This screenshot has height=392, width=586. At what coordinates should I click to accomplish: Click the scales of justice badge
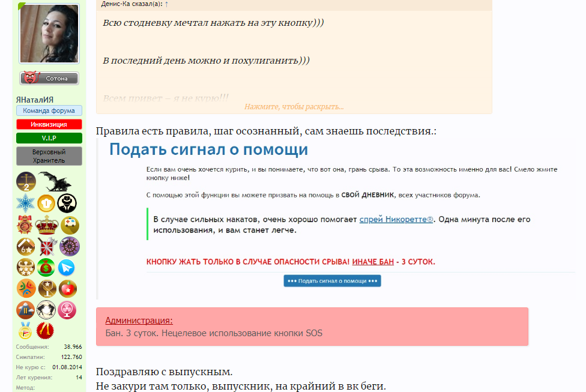(26, 182)
